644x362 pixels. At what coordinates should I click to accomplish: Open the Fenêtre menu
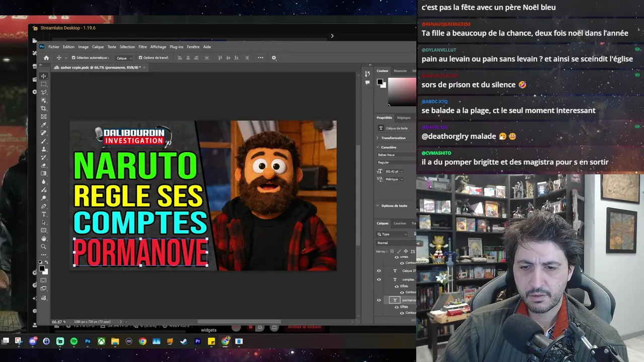pos(193,47)
